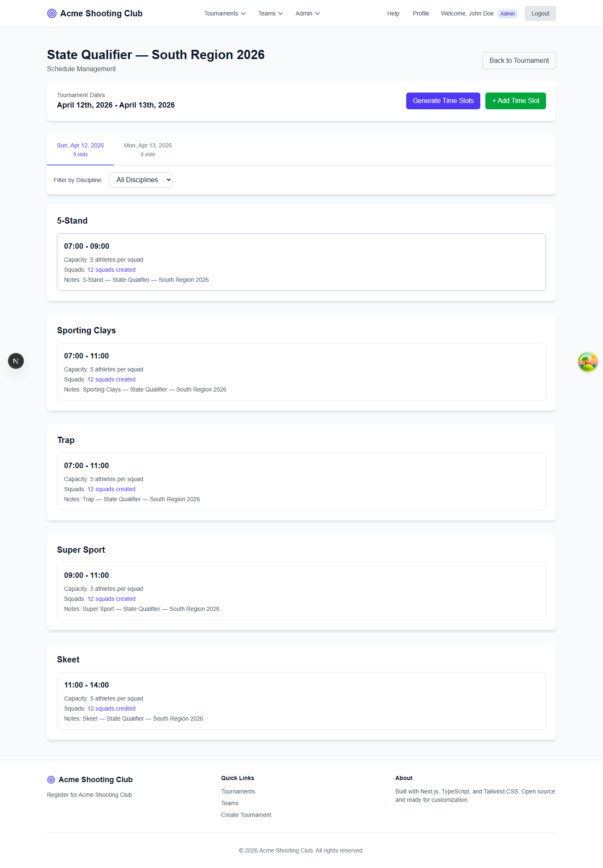
Task: Expand the Admin menu chevron
Action: [x=317, y=13]
